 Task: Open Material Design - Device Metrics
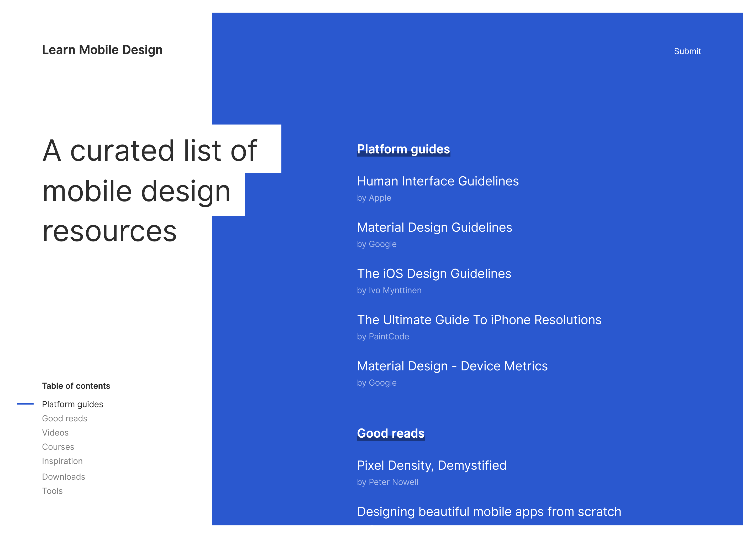click(x=452, y=366)
